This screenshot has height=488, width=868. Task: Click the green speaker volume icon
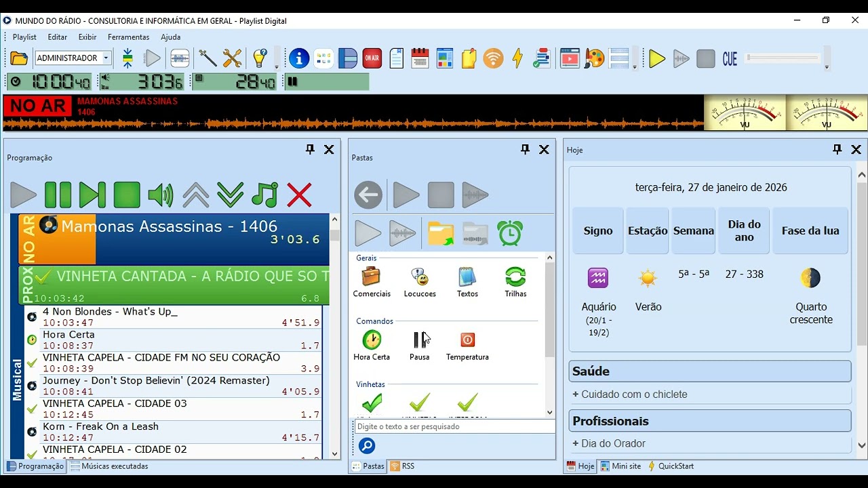161,195
